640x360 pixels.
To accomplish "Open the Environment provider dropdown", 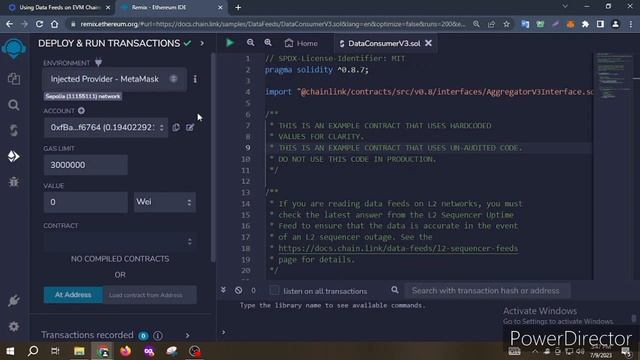I will pos(114,79).
